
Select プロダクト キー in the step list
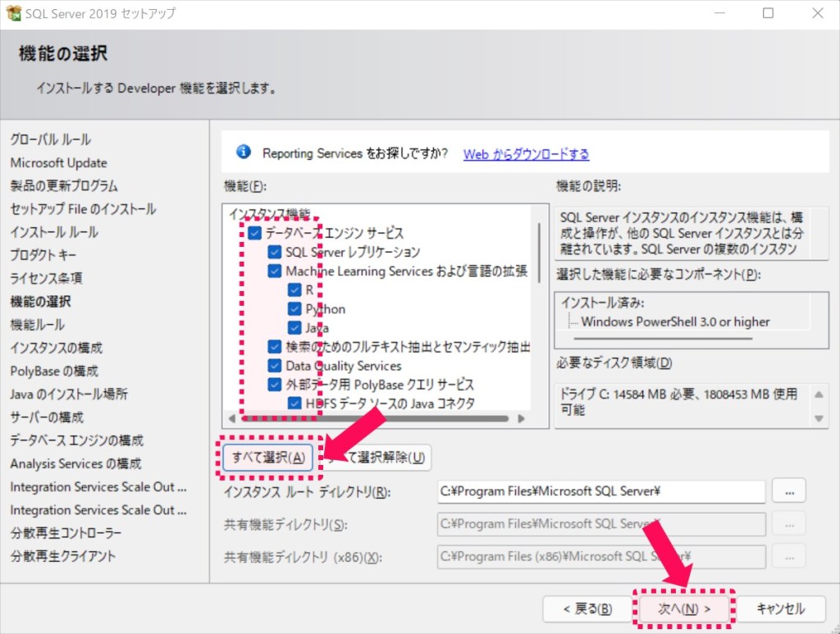43,255
